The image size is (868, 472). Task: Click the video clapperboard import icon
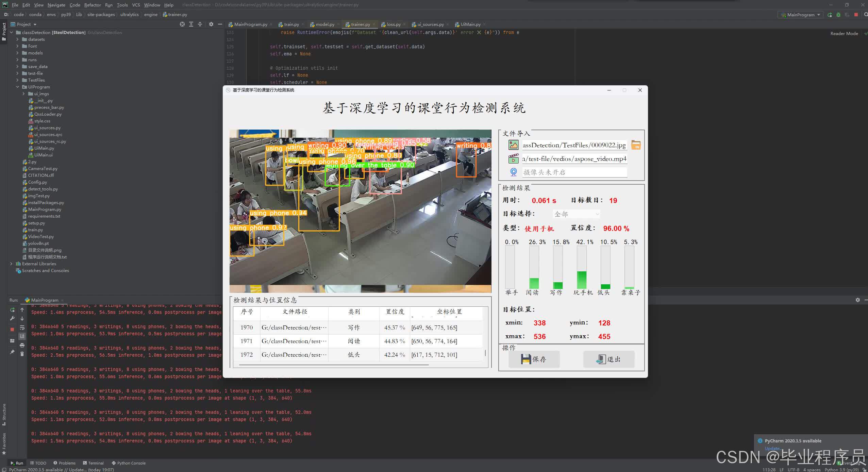513,159
